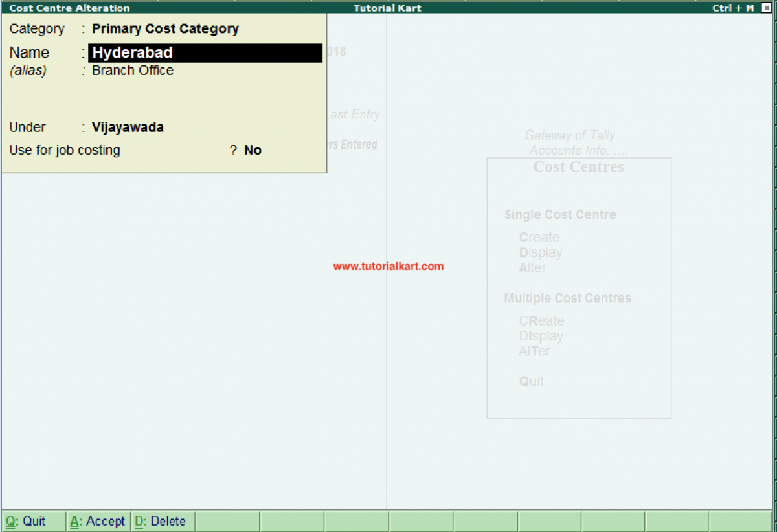Select AlTer under Multiple Cost Centres
777x532 pixels.
tap(534, 351)
